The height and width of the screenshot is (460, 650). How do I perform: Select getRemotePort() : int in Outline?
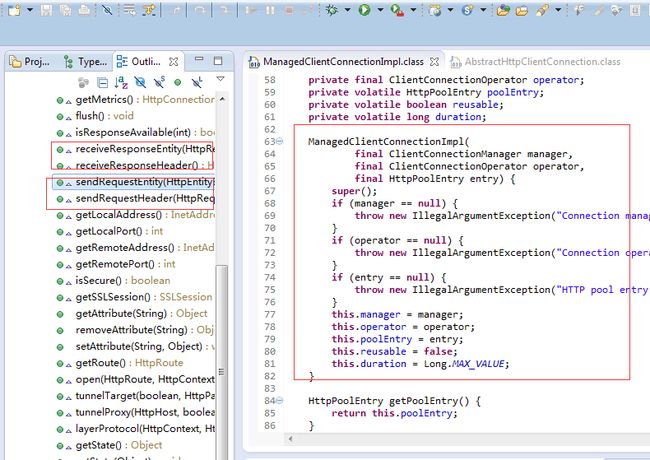click(x=116, y=264)
